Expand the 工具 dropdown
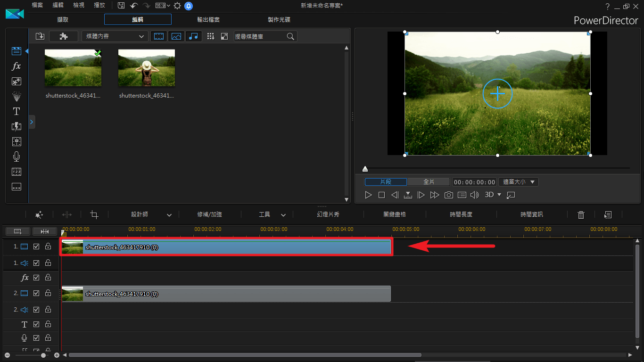The height and width of the screenshot is (362, 644). (283, 215)
